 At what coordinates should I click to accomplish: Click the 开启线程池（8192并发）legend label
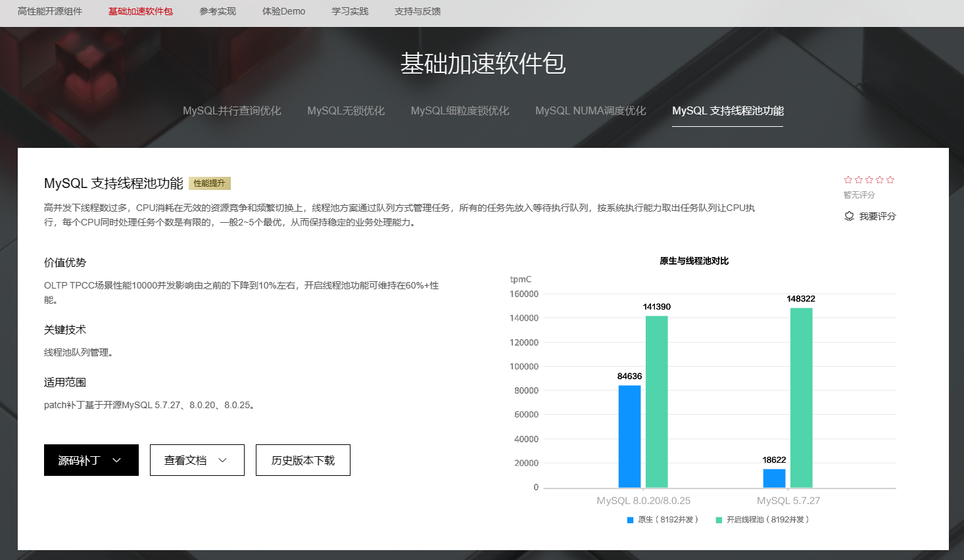point(768,520)
